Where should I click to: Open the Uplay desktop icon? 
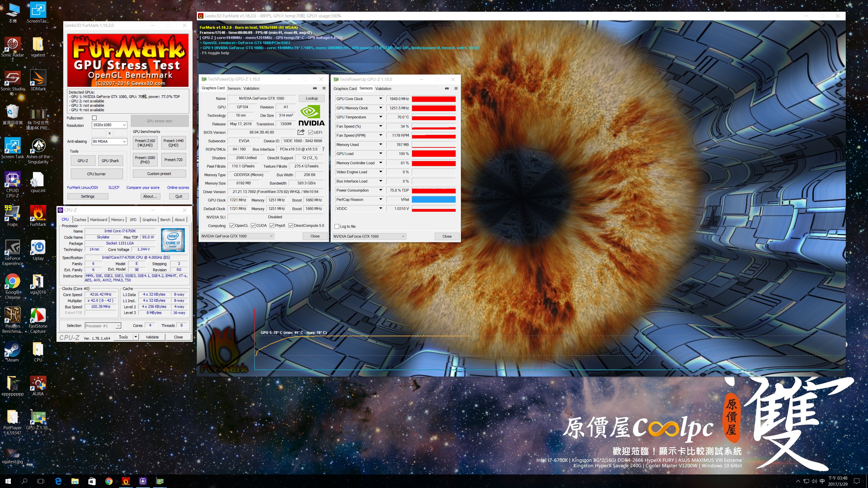[38, 250]
